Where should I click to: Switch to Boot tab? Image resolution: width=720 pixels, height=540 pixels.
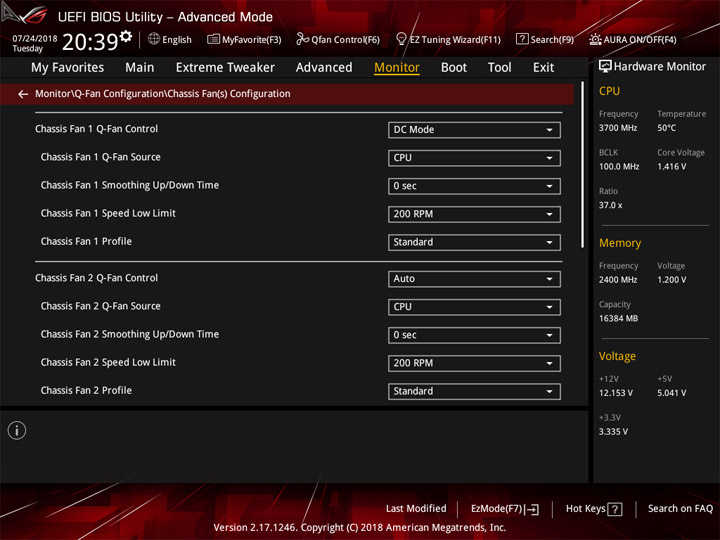click(454, 68)
